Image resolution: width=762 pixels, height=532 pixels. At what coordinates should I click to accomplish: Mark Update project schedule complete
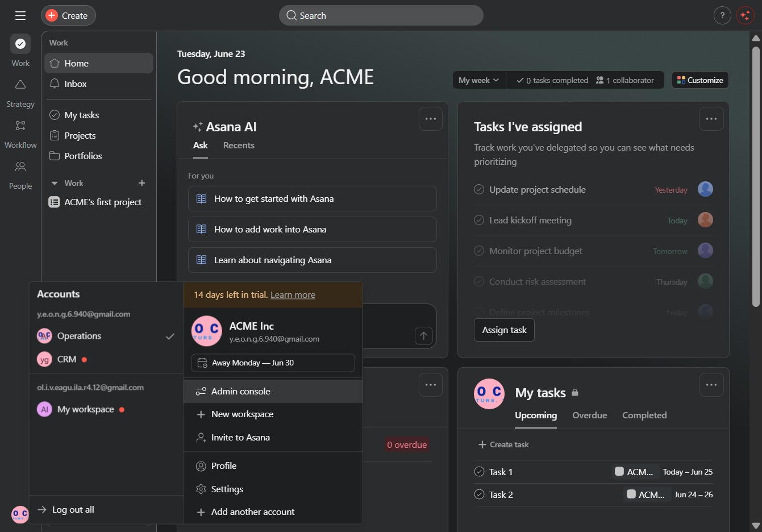pos(479,189)
